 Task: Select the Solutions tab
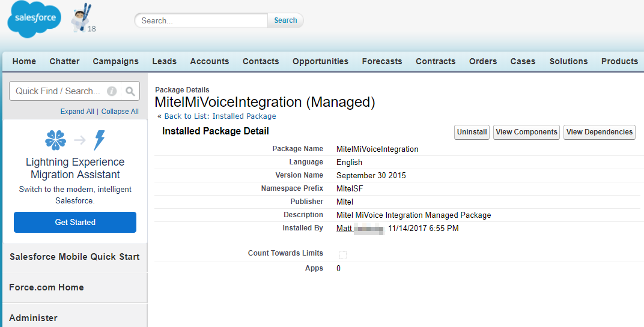[569, 61]
